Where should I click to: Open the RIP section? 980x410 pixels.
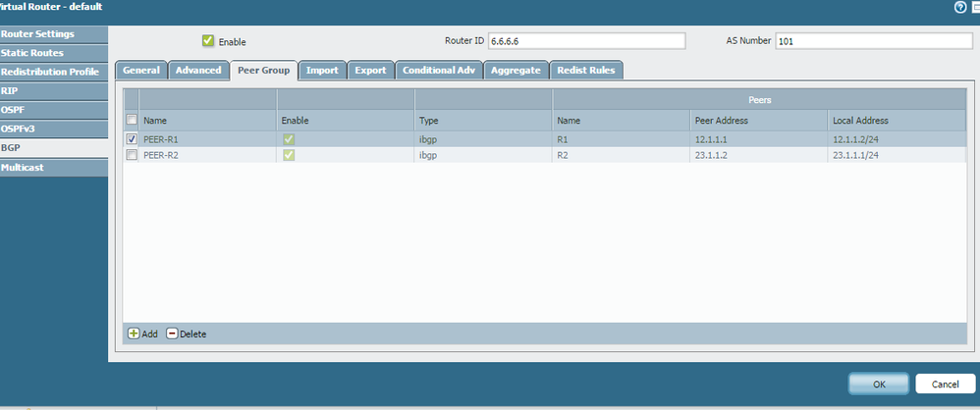pyautogui.click(x=54, y=91)
